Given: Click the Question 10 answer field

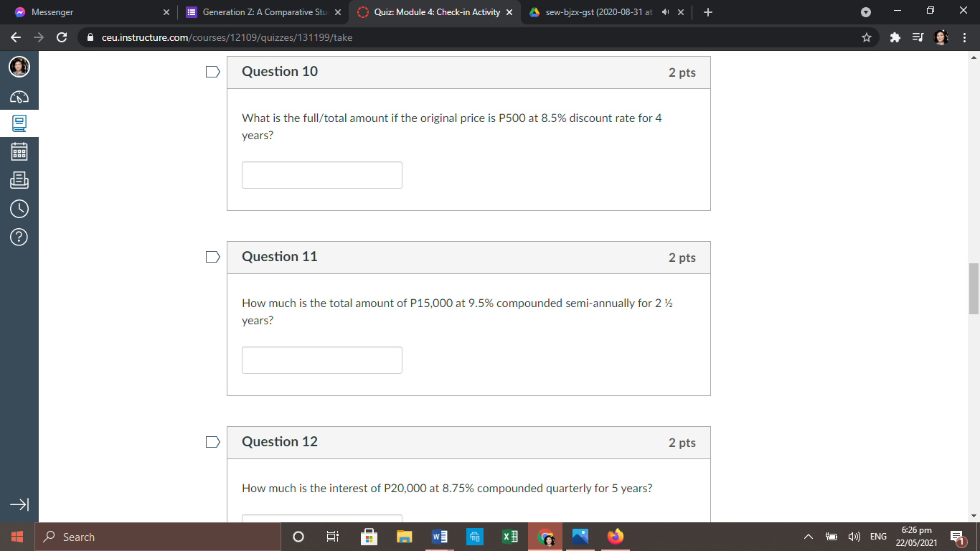Looking at the screenshot, I should click(x=322, y=175).
